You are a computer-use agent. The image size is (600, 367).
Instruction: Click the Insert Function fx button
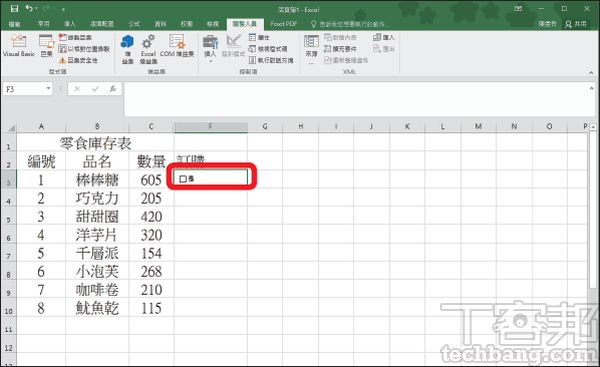[112, 89]
